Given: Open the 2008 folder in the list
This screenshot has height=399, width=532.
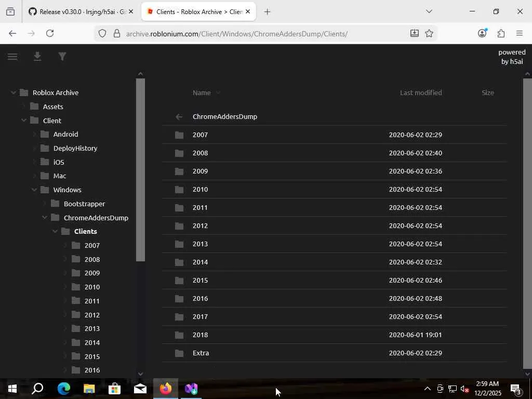Looking at the screenshot, I should [334, 153].
